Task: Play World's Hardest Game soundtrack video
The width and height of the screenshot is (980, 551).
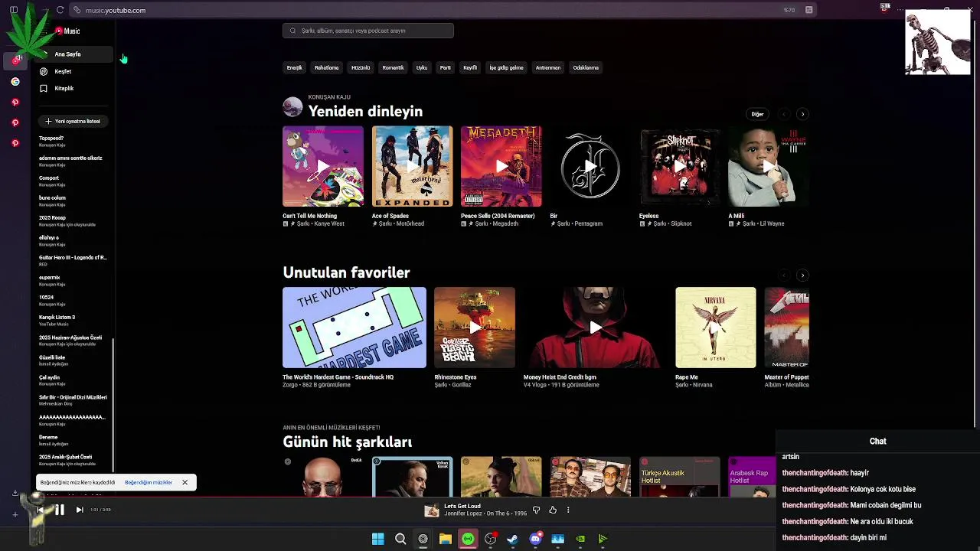Action: click(x=354, y=328)
